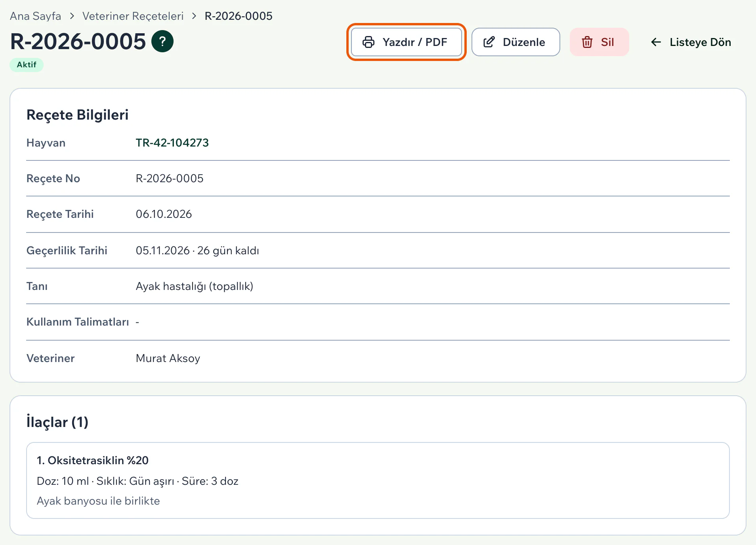Viewport: 756px width, 545px height.
Task: Click the Veteriner field label
Action: coord(51,358)
